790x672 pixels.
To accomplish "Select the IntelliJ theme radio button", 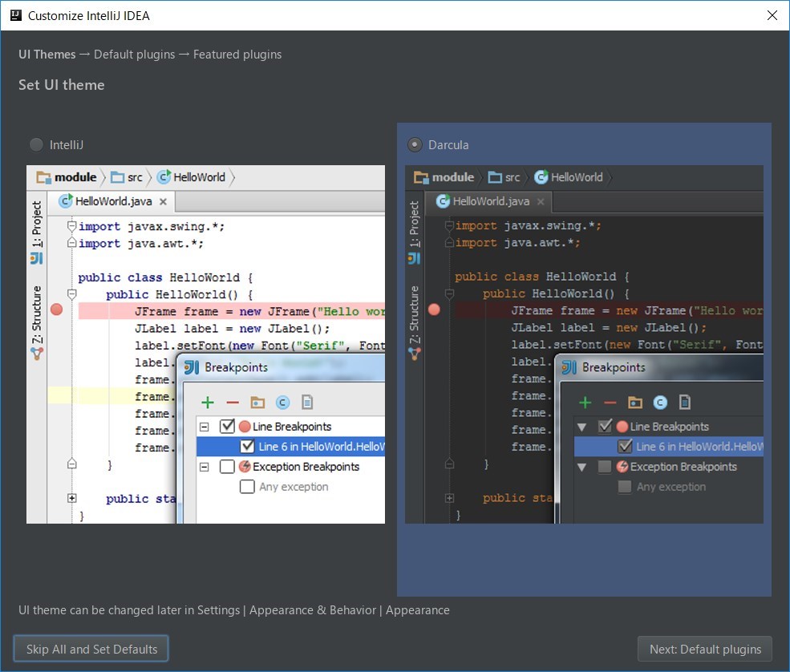I will pyautogui.click(x=36, y=144).
